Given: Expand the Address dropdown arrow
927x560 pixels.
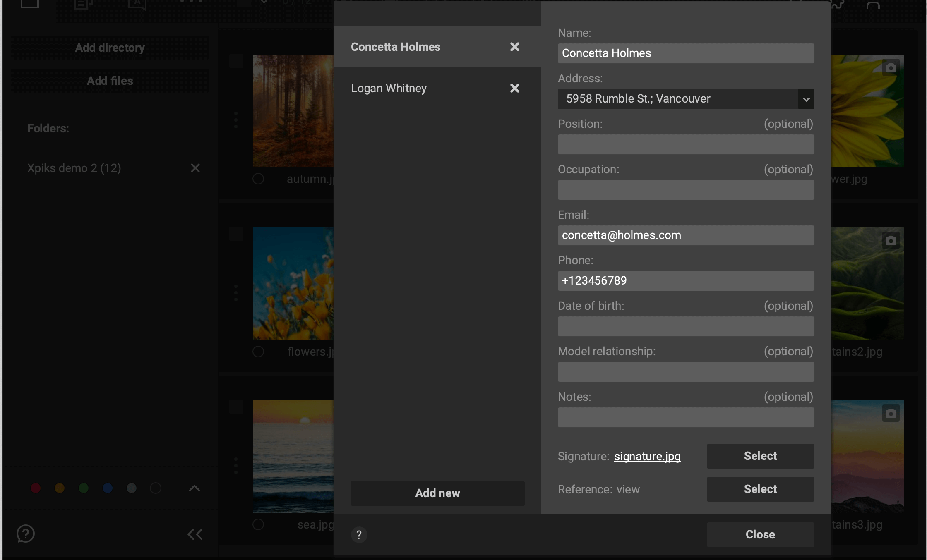Looking at the screenshot, I should tap(806, 99).
